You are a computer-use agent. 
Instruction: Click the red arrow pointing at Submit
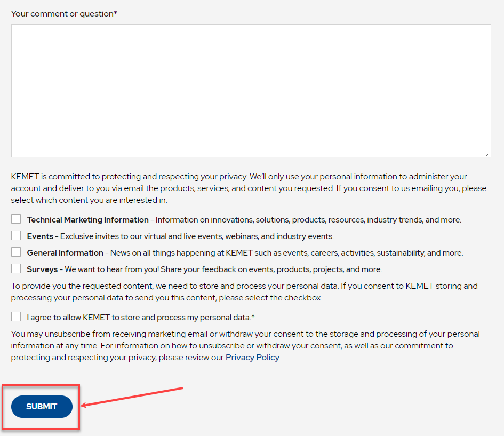point(132,397)
